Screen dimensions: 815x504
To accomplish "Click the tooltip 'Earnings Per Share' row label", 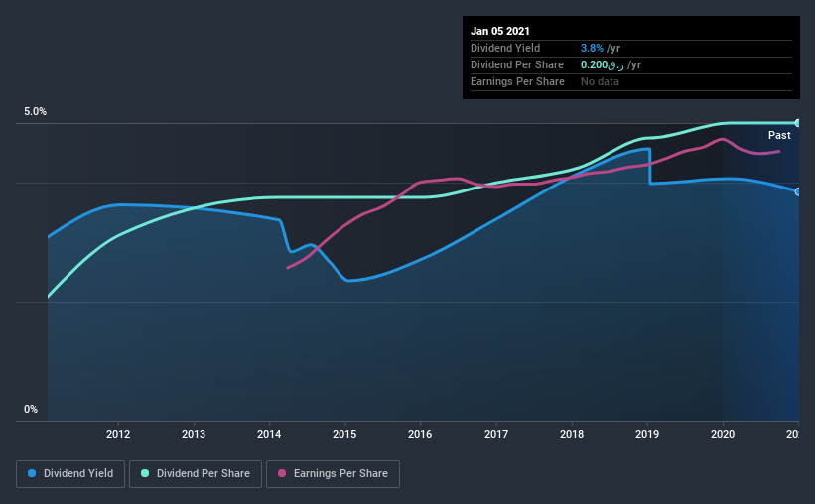I will (x=518, y=81).
